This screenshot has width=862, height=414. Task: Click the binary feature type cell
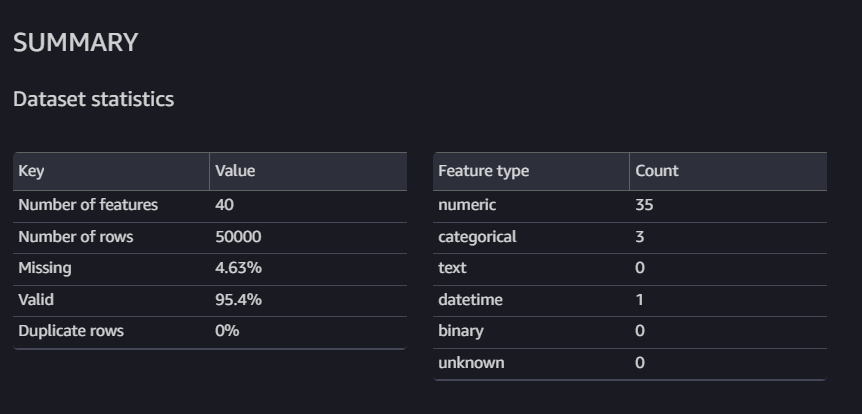click(461, 331)
